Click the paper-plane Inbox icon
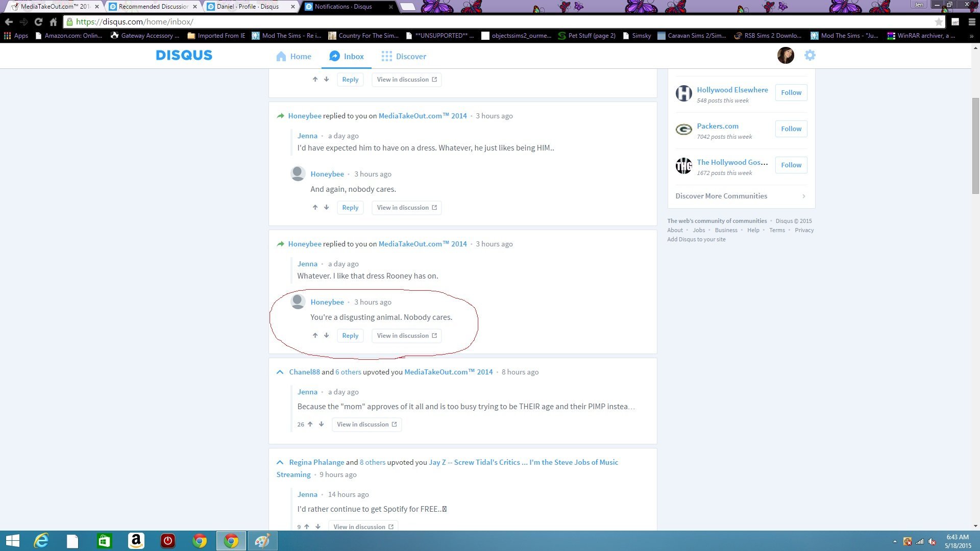Image resolution: width=980 pixels, height=551 pixels. (334, 56)
